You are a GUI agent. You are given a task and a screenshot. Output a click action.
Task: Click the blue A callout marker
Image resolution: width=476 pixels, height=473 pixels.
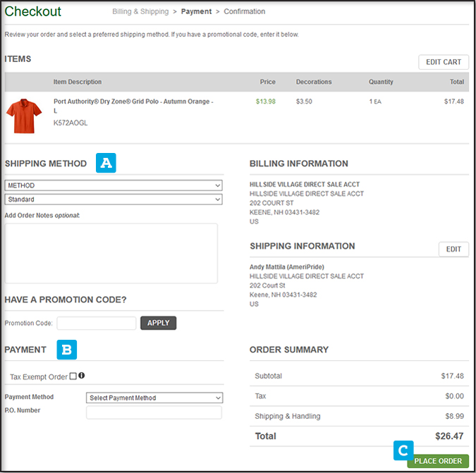[x=106, y=163]
